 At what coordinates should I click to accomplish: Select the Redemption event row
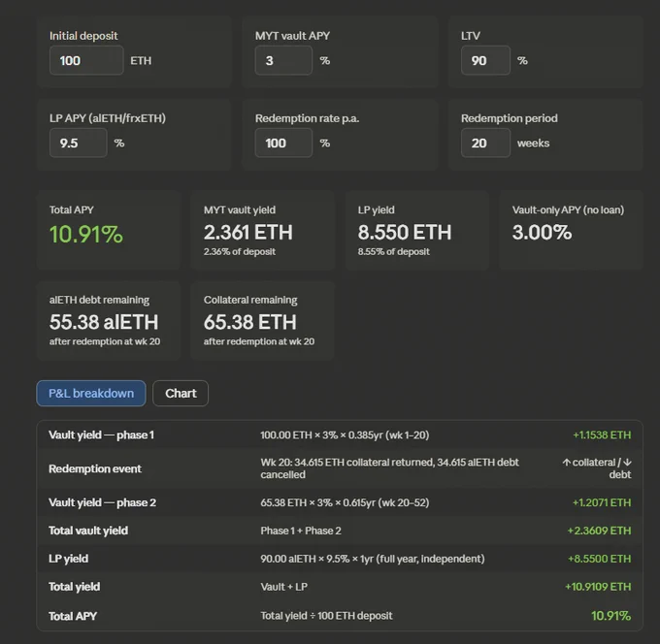340,468
